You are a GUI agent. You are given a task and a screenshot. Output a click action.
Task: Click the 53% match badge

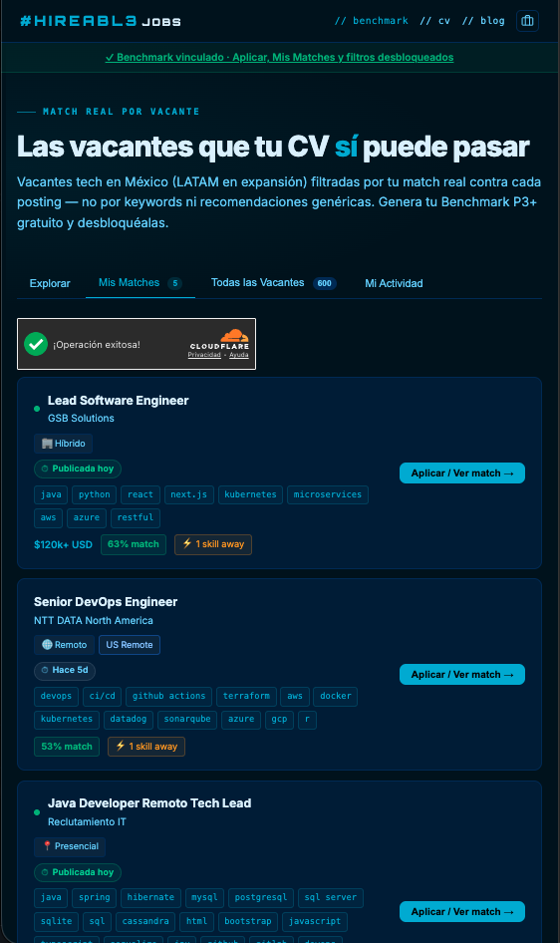(67, 747)
